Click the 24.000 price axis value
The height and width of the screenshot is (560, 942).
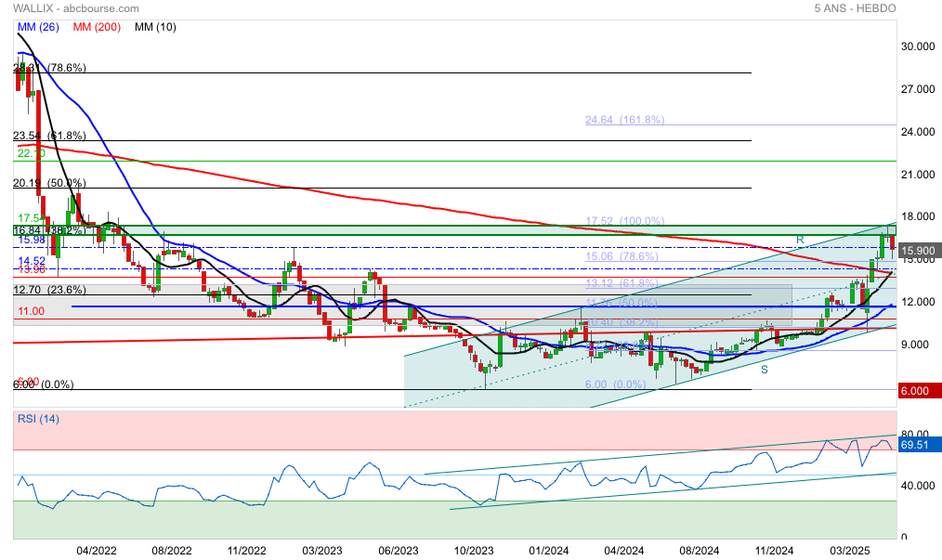918,132
